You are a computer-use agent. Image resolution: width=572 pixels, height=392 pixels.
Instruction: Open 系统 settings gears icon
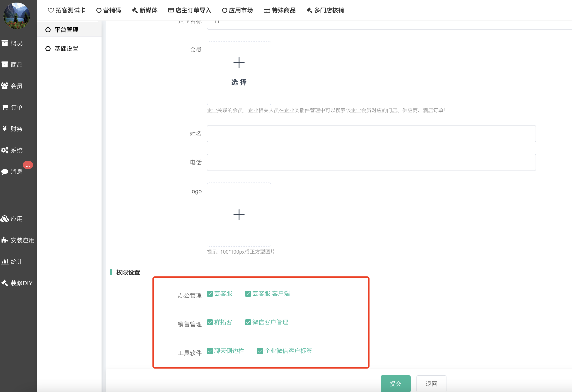(5, 150)
